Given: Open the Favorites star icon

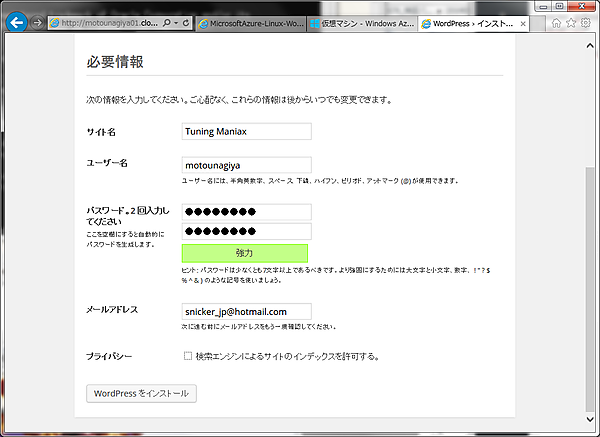Looking at the screenshot, I should 571,22.
